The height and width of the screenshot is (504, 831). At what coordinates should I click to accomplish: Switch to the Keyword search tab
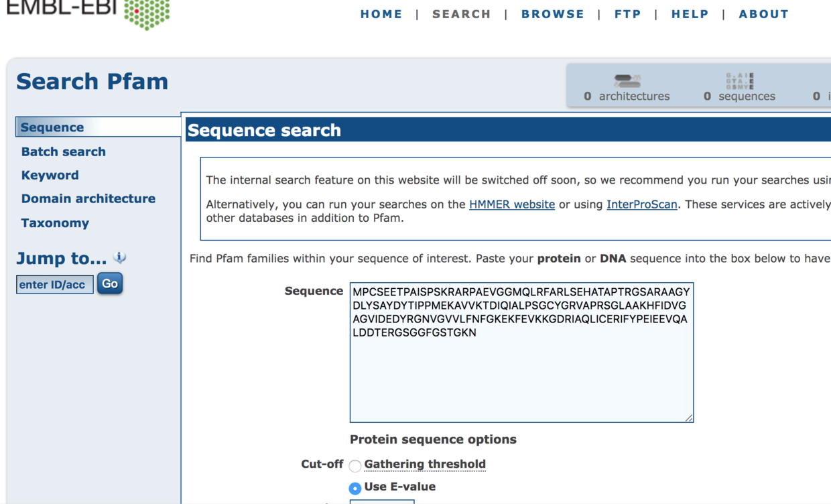50,175
